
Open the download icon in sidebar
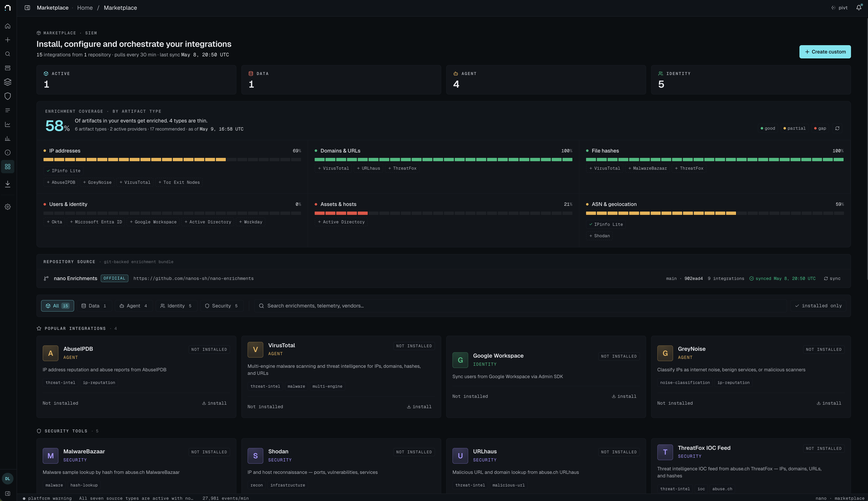[8, 184]
